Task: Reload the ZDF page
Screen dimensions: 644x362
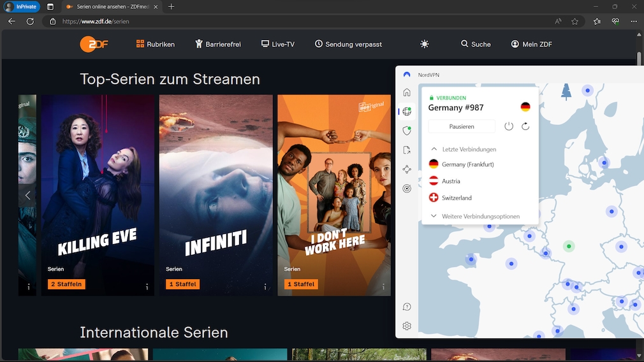Action: (30, 21)
